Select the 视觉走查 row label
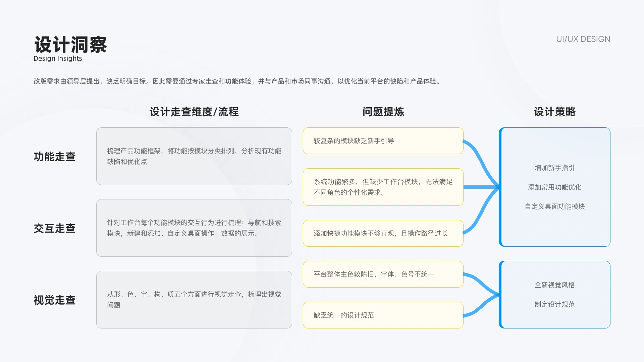The width and height of the screenshot is (644, 362). (55, 300)
